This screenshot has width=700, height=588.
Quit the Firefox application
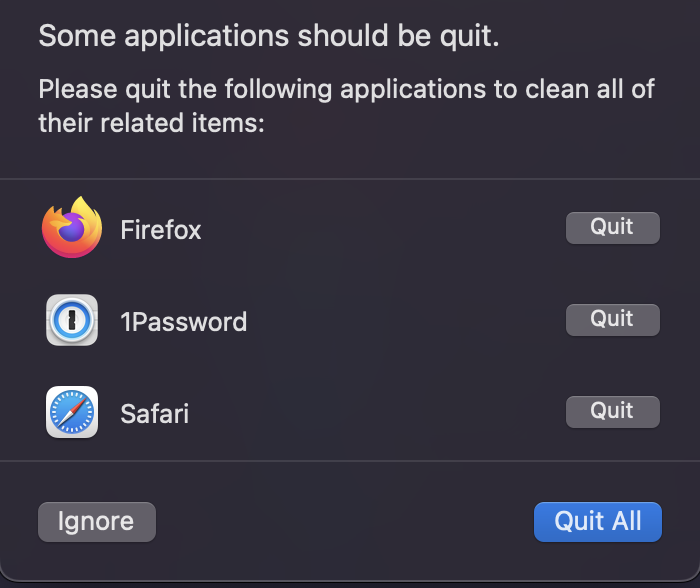pos(612,227)
